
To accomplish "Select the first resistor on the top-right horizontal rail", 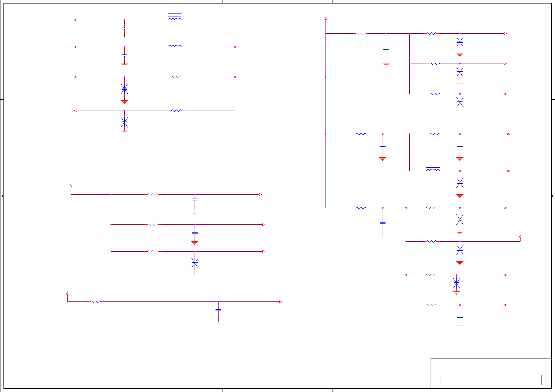I will click(x=361, y=34).
